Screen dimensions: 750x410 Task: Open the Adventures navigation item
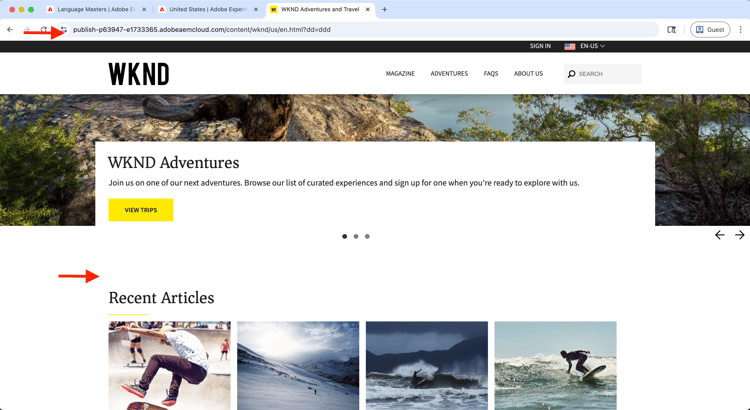[449, 74]
